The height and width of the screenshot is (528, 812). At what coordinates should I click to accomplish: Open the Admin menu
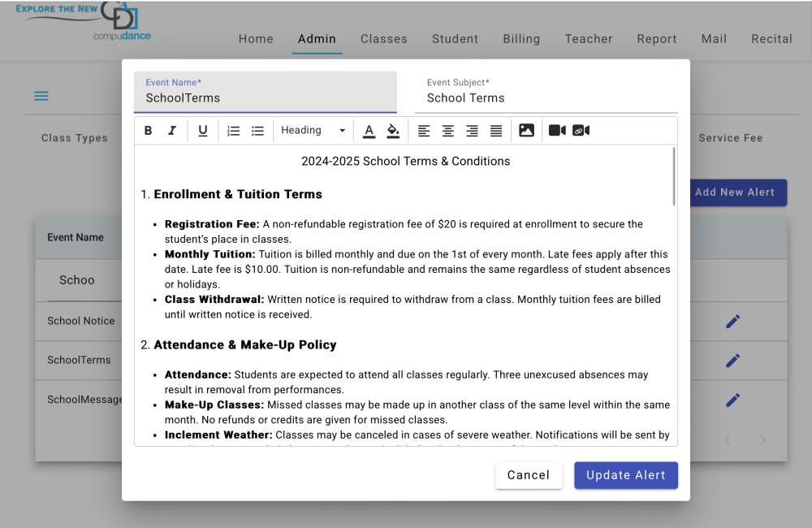coord(317,39)
